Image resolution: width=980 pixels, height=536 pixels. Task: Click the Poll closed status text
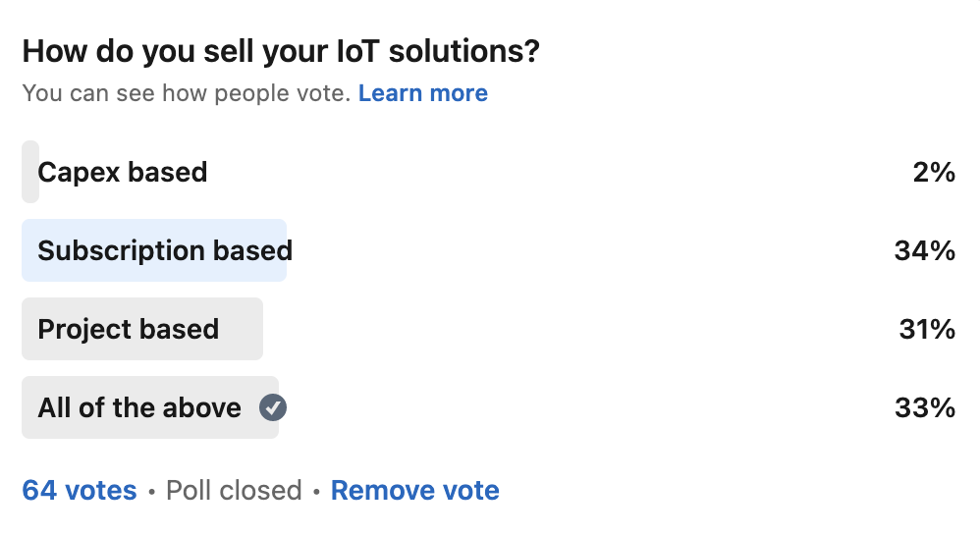pos(234,490)
